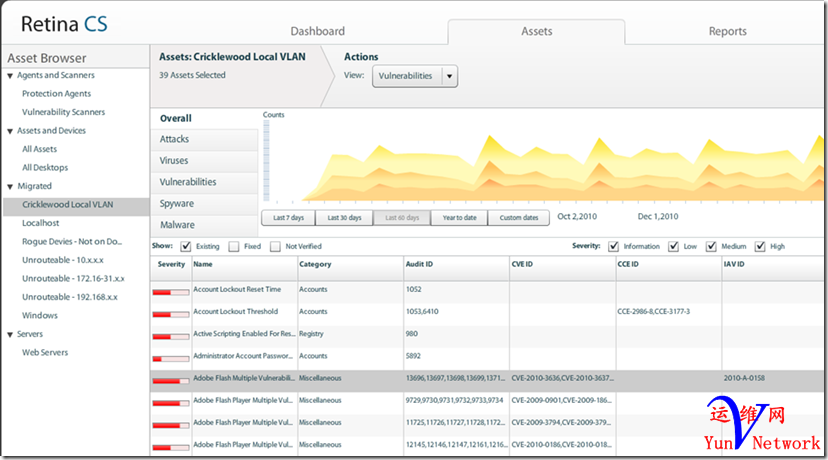The height and width of the screenshot is (460, 828).
Task: Click the Last 7 days button
Action: (x=288, y=217)
